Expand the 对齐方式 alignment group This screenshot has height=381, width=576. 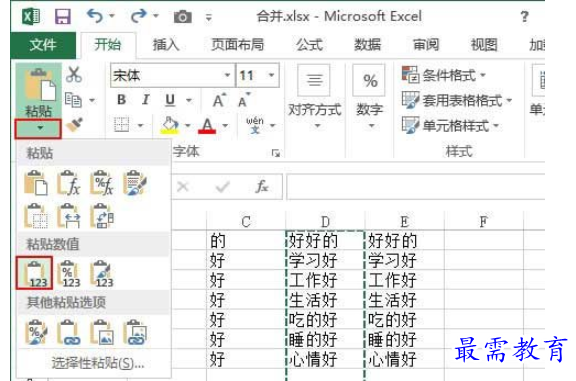tap(315, 98)
